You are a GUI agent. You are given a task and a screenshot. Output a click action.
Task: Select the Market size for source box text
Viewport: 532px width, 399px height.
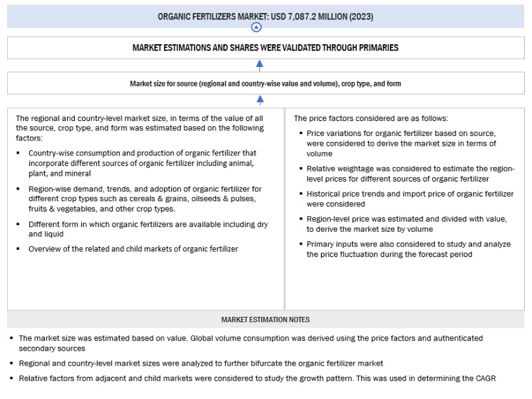coord(265,83)
